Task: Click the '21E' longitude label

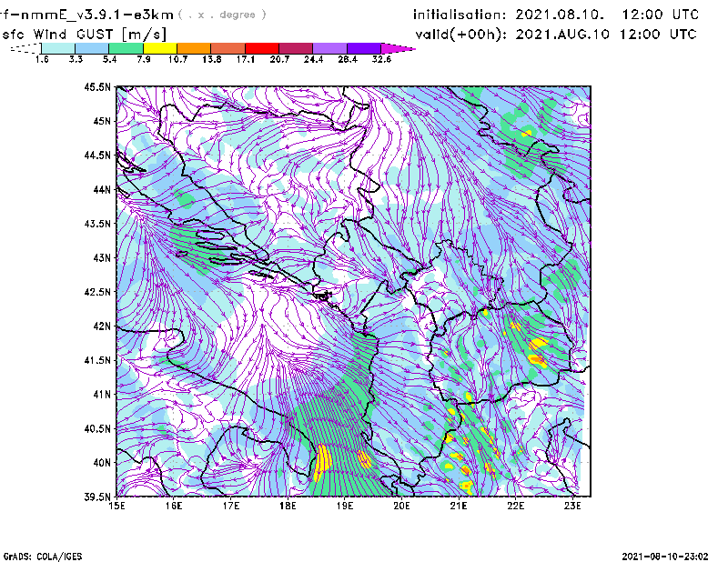Action: coord(459,506)
